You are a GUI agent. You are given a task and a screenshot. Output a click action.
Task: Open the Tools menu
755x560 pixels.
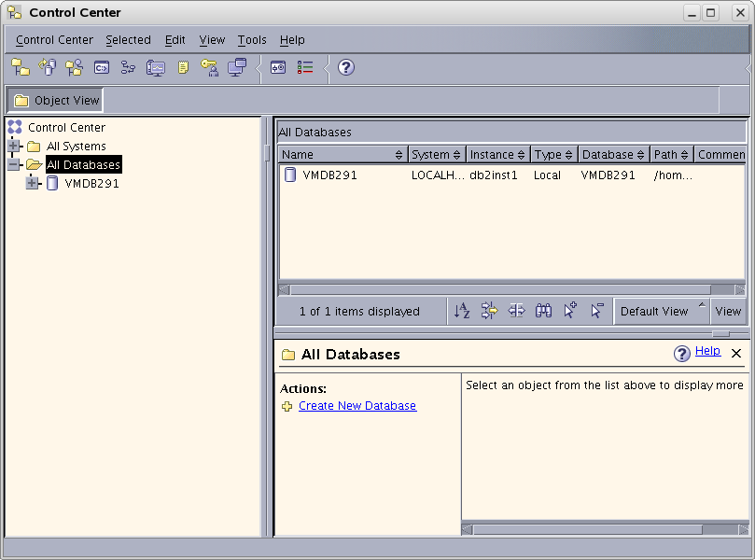coord(252,40)
